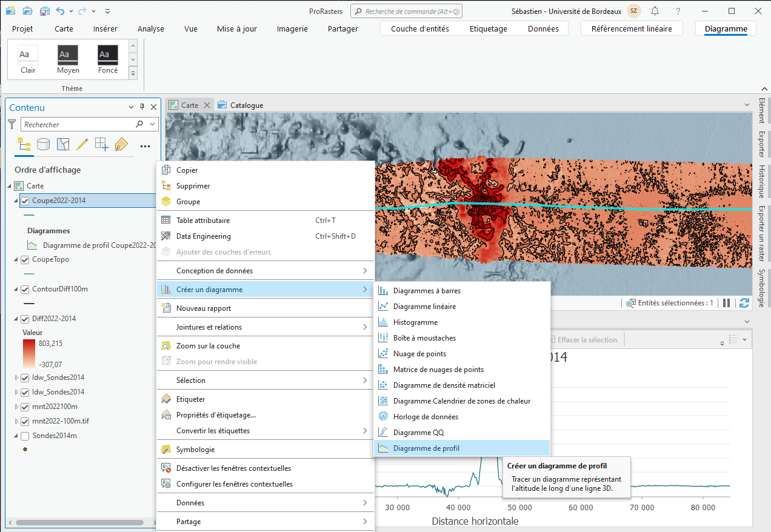Click the refresh map icon
The image size is (771, 532).
[x=744, y=303]
